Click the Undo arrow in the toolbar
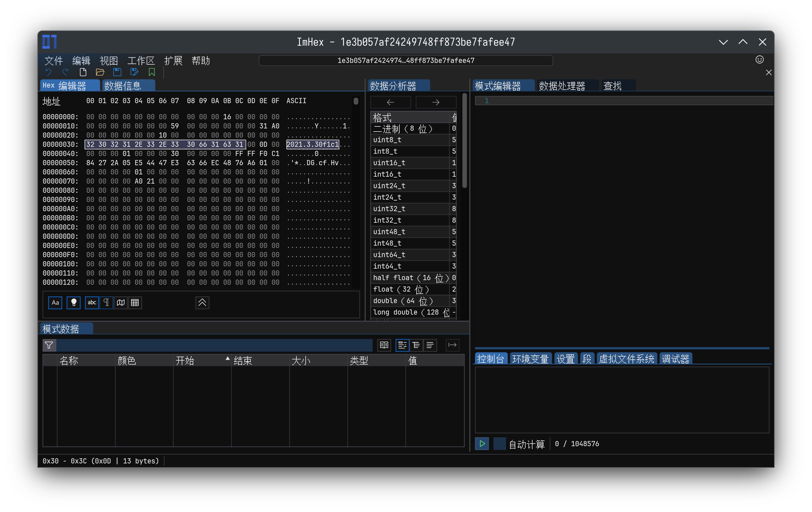The width and height of the screenshot is (812, 512). [49, 72]
